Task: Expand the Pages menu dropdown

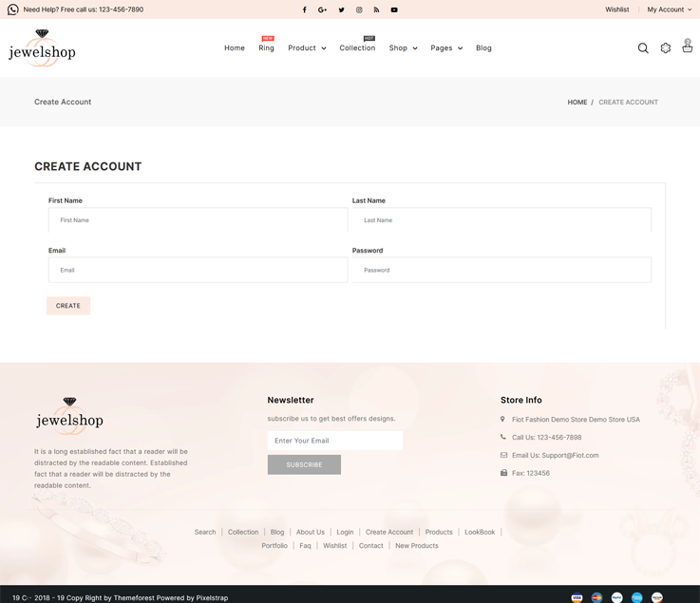Action: [x=446, y=47]
